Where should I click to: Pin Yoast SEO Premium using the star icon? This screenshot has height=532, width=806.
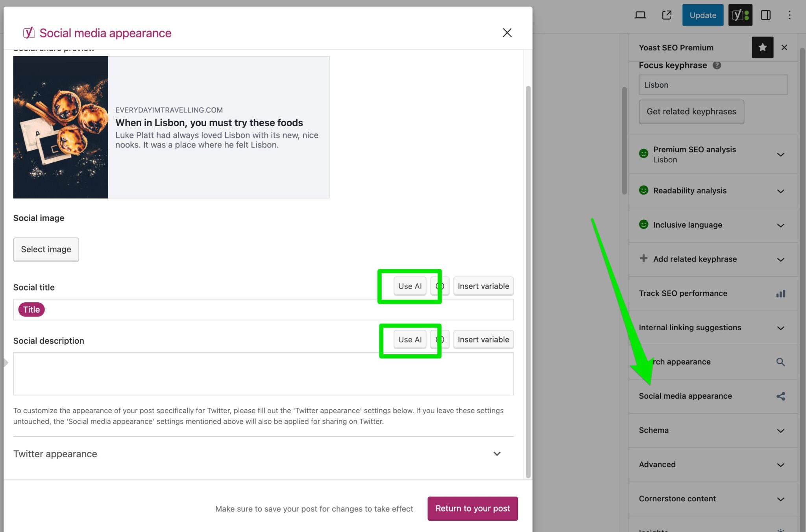[x=763, y=47]
